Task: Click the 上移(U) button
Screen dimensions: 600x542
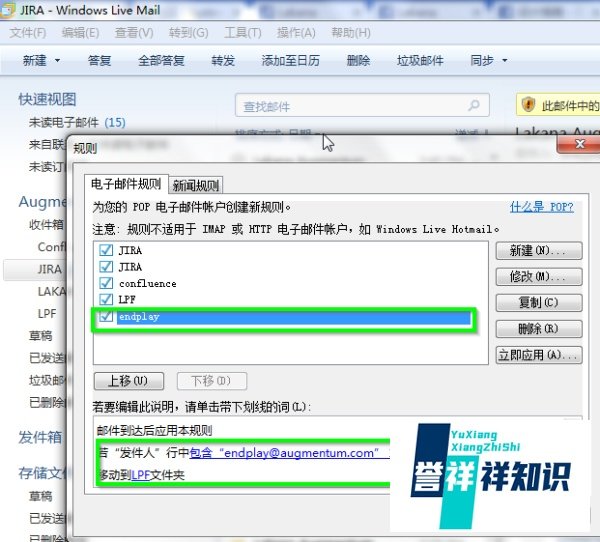Action: (129, 381)
